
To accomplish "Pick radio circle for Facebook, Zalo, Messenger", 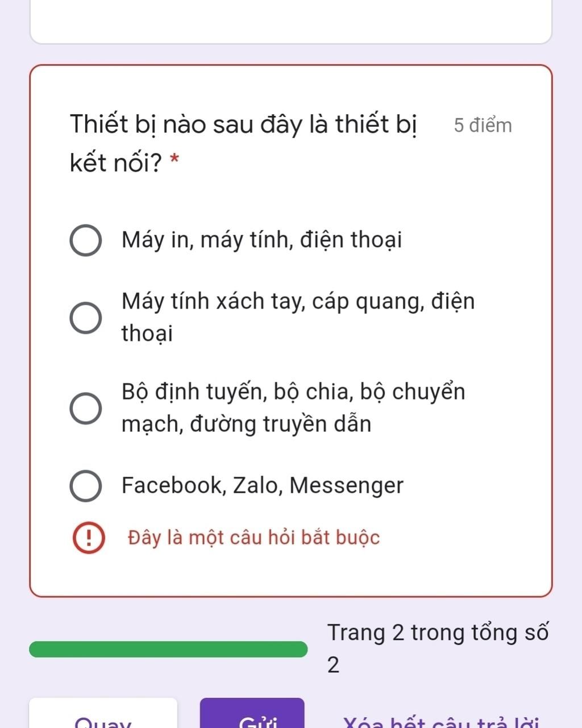I will [x=86, y=486].
